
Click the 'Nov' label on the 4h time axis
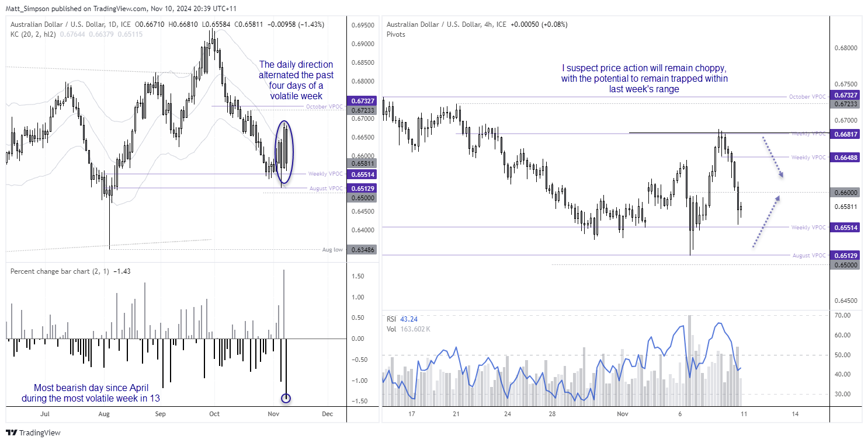tap(623, 414)
